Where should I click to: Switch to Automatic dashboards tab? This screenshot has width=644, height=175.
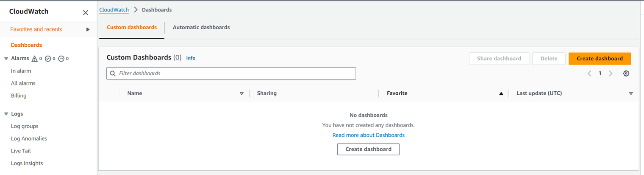point(201,27)
